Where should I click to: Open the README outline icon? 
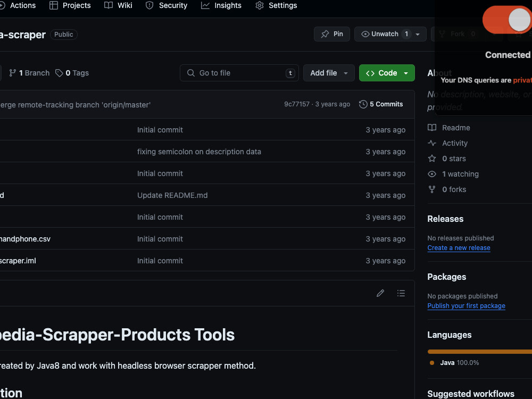pos(401,293)
